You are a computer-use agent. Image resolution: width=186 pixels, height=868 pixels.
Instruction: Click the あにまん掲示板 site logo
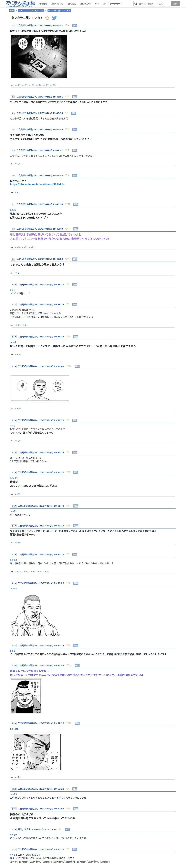tap(20, 4)
